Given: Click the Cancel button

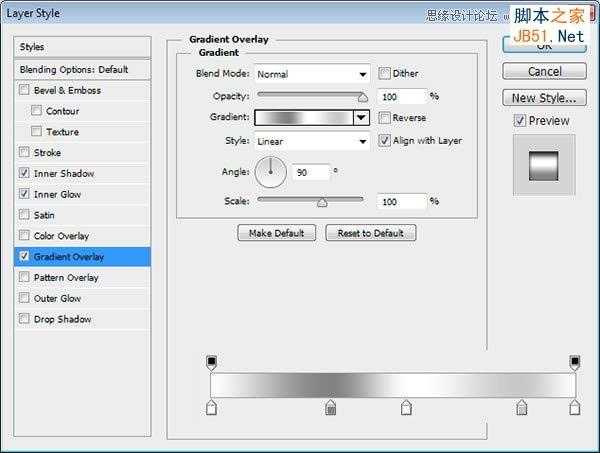Looking at the screenshot, I should (544, 71).
